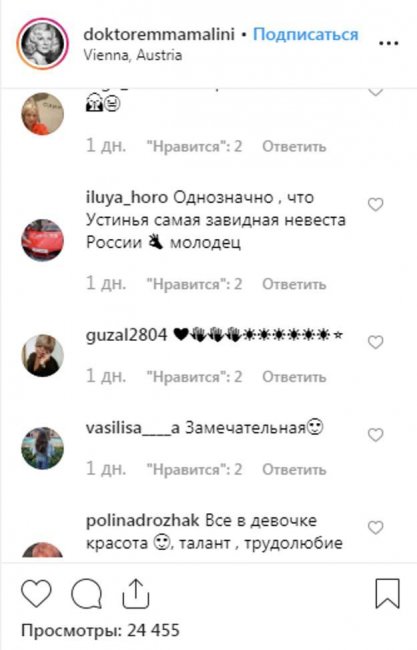
Task: Like the guzal2804 comment with its heart
Action: [376, 342]
